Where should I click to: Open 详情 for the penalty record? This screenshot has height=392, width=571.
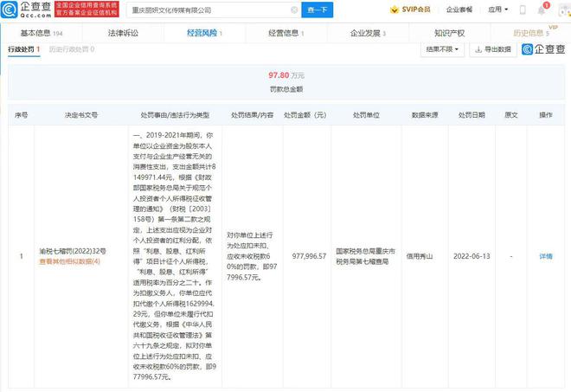(546, 256)
